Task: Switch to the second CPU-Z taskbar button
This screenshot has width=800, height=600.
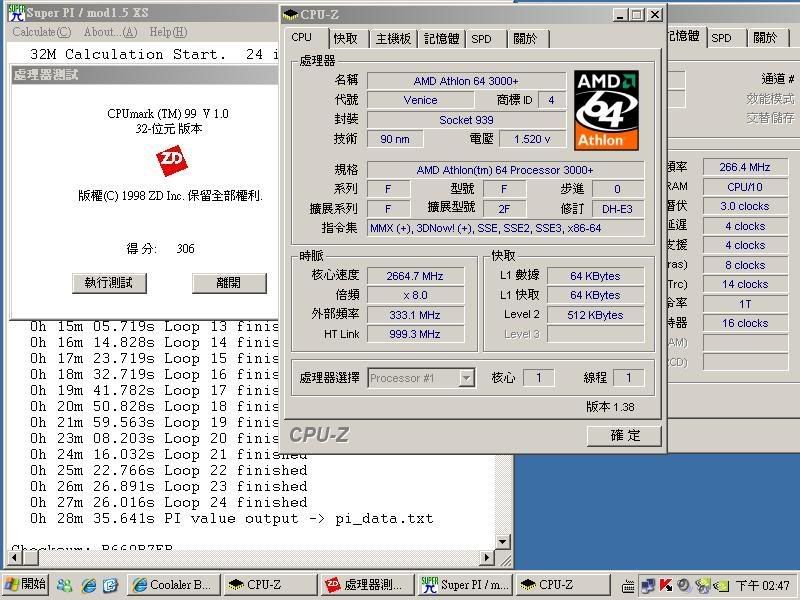Action: pos(563,585)
